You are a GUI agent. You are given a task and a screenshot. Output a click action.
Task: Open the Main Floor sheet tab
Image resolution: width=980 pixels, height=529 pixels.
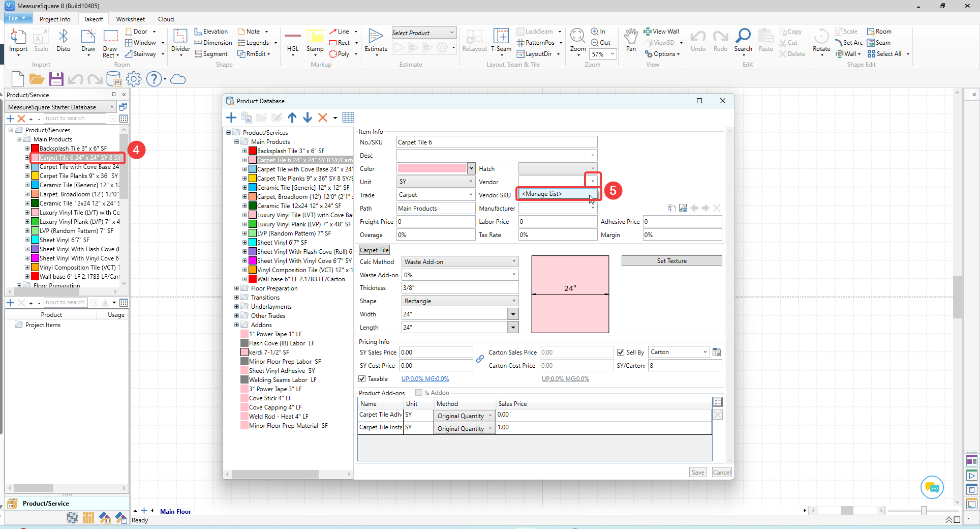(175, 512)
